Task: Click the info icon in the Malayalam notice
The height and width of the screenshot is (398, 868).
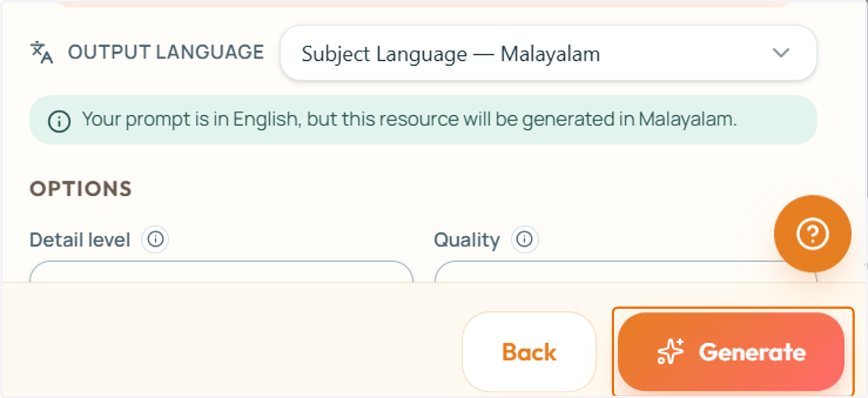Action: [x=59, y=121]
